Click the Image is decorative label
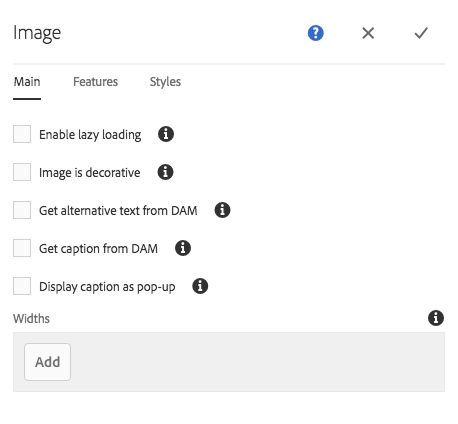 (x=90, y=173)
